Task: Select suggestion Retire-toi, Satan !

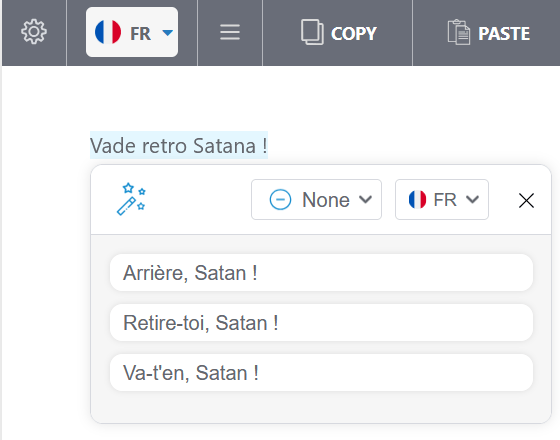Action: [x=321, y=323]
